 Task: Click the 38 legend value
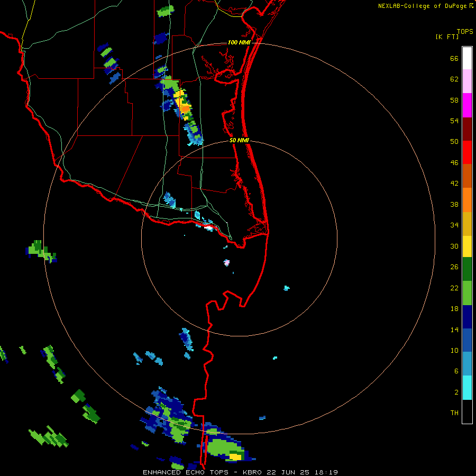pyautogui.click(x=454, y=205)
